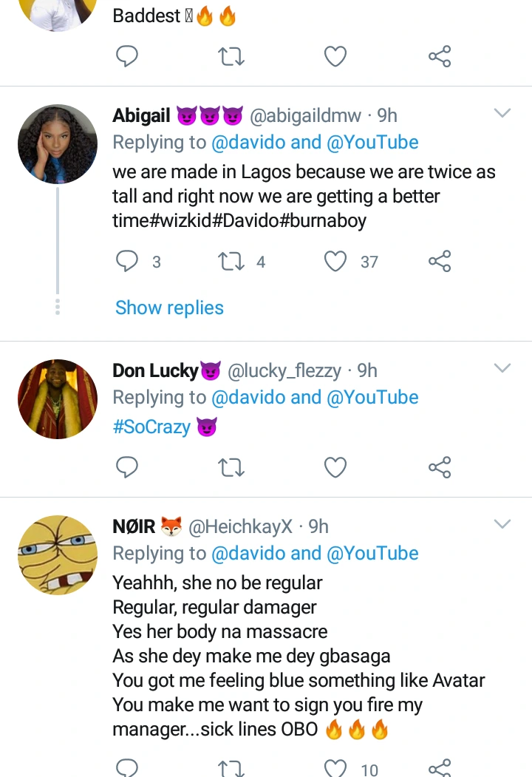Reply to Don Lucky's #SoCrazy tweet

tap(128, 467)
